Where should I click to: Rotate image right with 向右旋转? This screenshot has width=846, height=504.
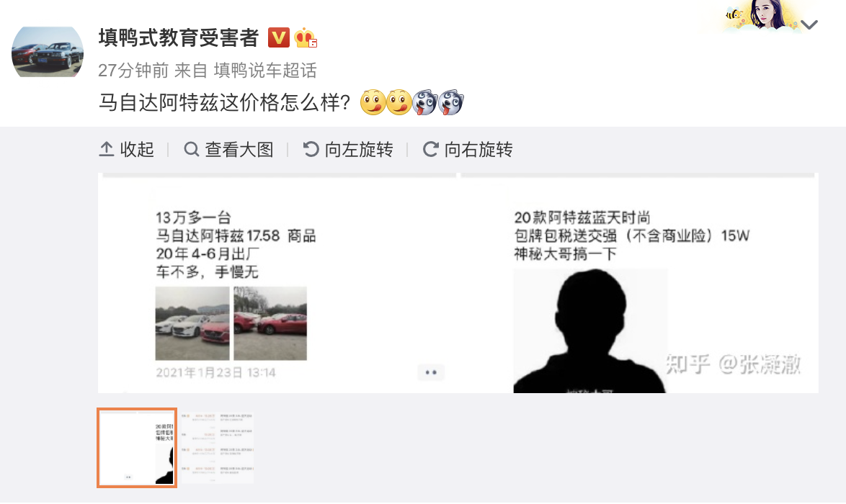[468, 149]
